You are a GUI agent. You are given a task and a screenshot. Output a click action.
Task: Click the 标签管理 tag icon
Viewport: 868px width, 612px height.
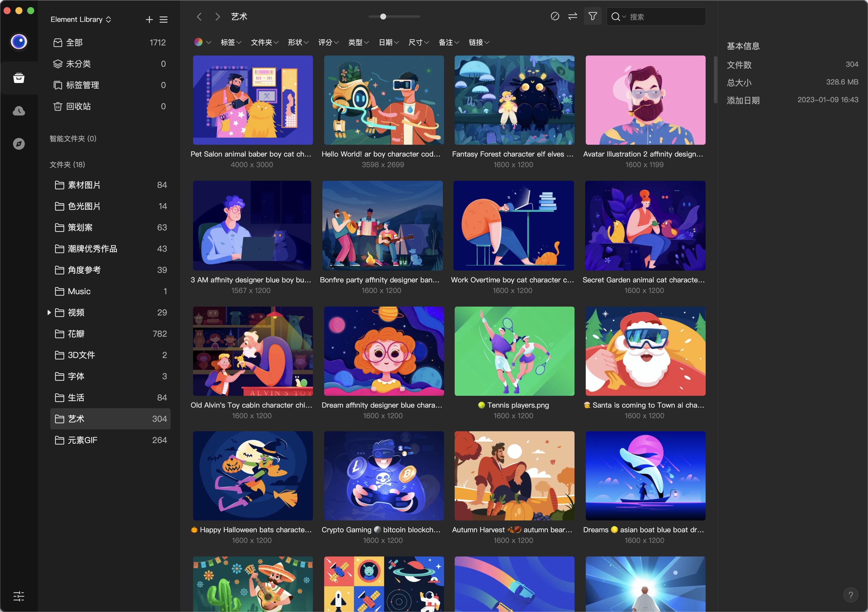pos(58,85)
